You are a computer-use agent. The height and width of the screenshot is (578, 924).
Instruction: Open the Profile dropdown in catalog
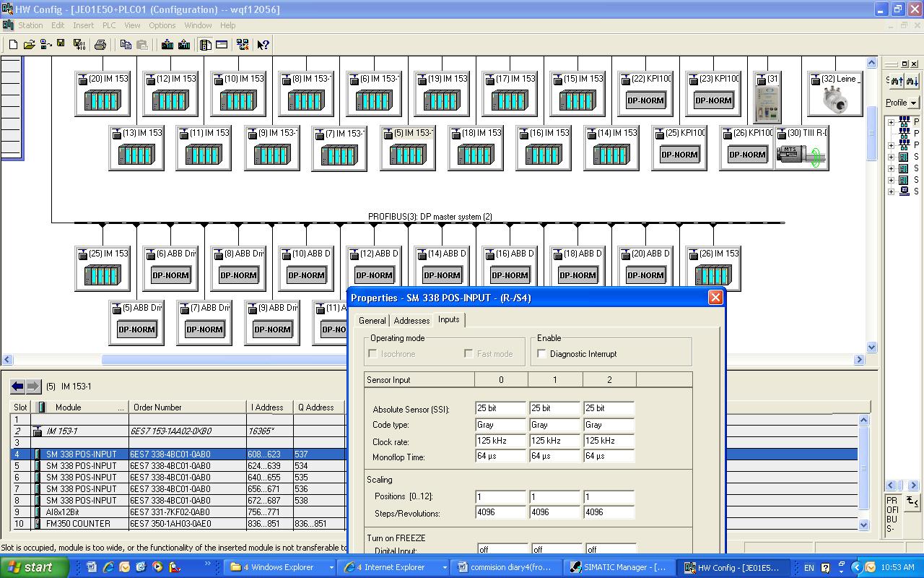click(913, 103)
